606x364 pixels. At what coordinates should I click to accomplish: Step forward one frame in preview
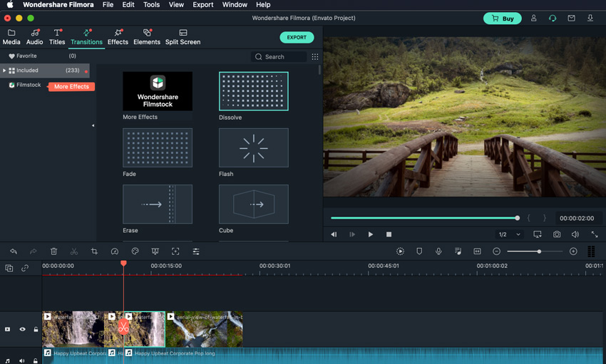coord(352,234)
